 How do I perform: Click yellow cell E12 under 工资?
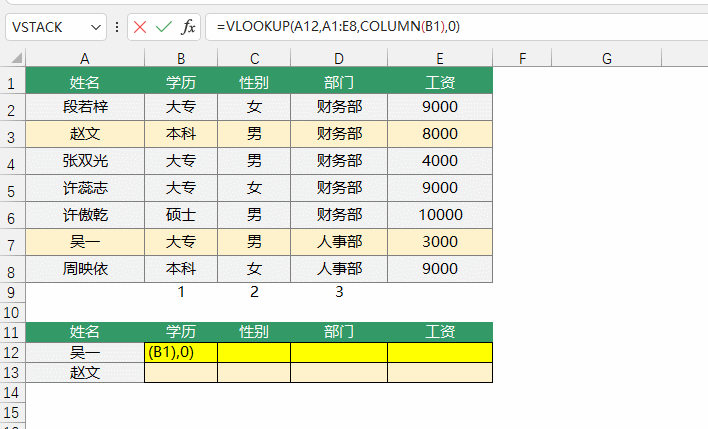(x=440, y=352)
